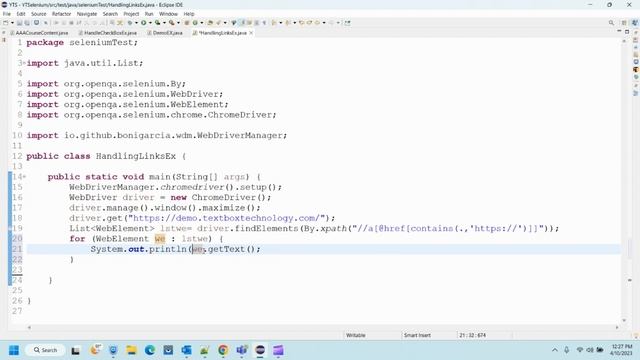
Task: Open the Edit menu
Action: pyautogui.click(x=21, y=14)
